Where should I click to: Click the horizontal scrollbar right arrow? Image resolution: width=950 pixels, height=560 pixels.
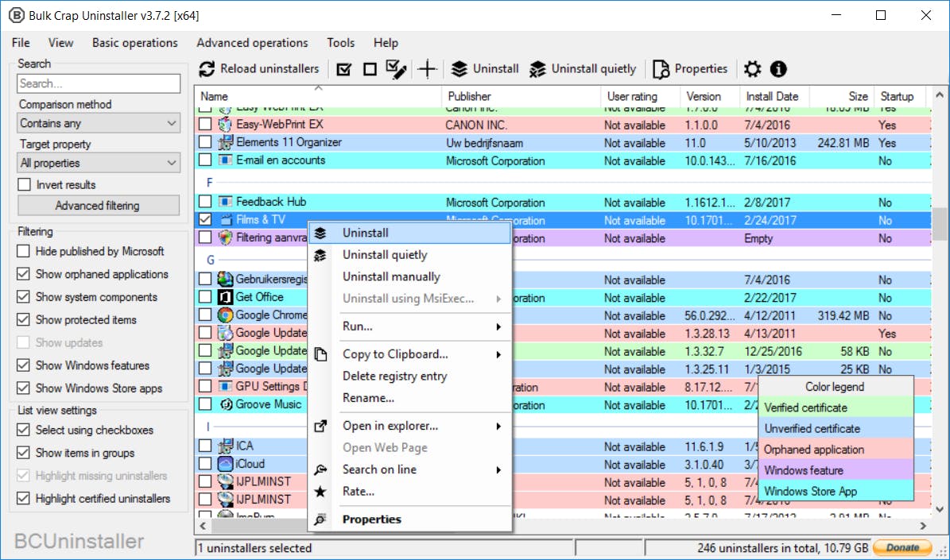pos(923,526)
